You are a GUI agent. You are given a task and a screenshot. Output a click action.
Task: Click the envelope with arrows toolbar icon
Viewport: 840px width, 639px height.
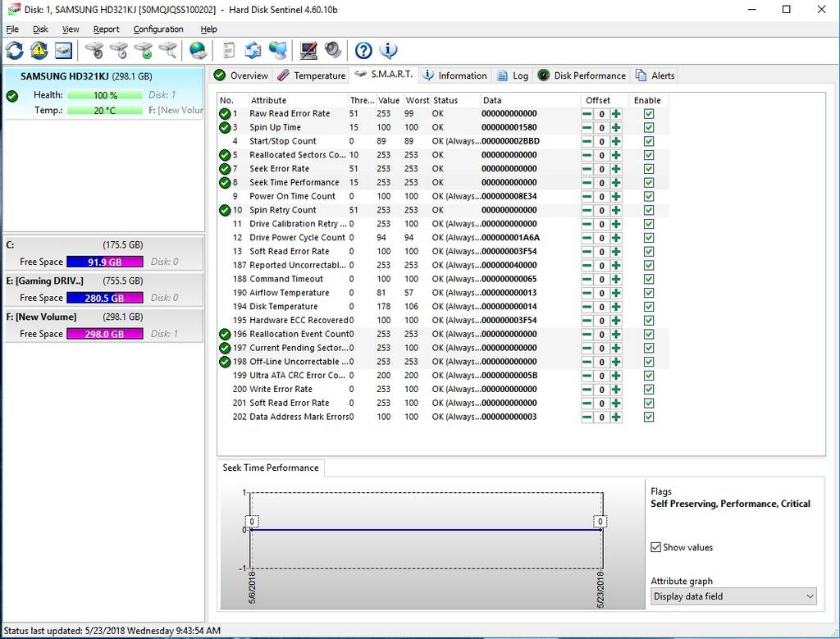(253, 50)
